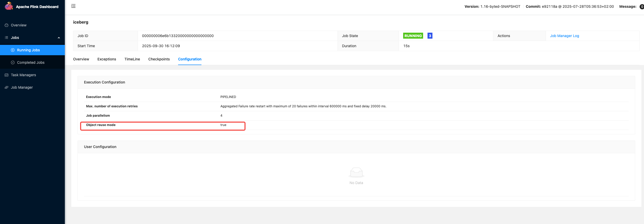Click the Job Manager icon in sidebar

6,87
